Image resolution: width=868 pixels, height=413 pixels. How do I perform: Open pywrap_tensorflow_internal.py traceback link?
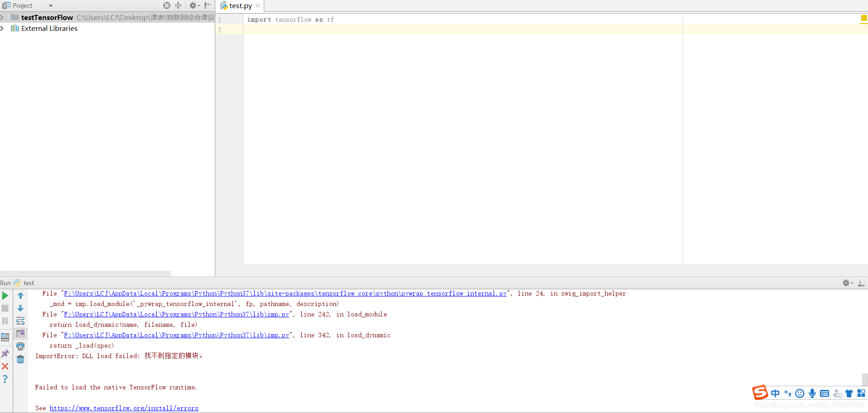285,293
